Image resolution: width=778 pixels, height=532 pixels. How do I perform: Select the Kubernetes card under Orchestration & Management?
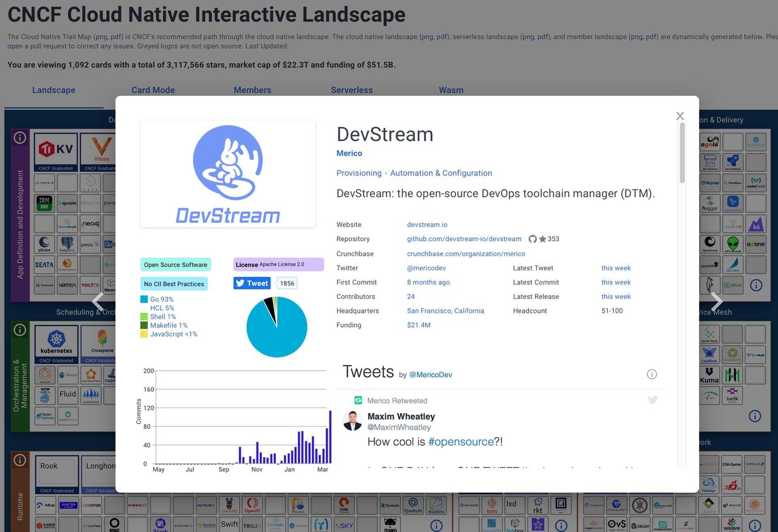click(x=55, y=342)
